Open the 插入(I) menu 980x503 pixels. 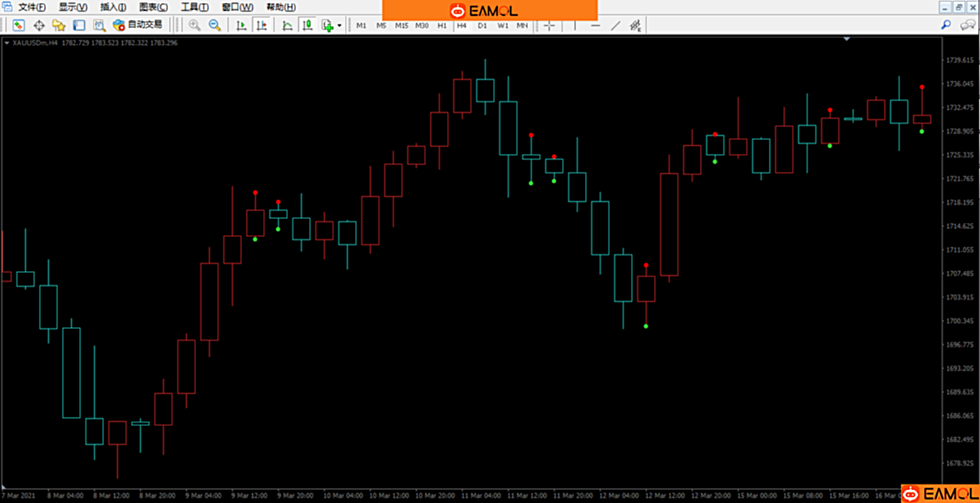pos(113,7)
